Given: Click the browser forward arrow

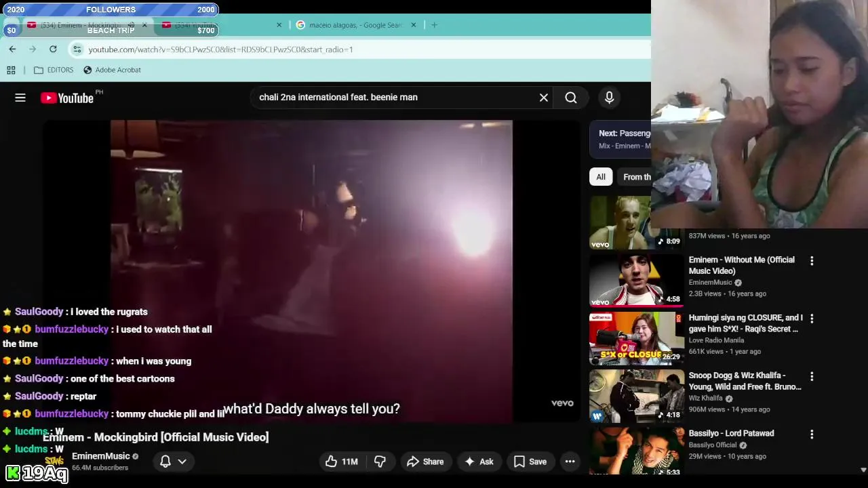Looking at the screenshot, I should [33, 49].
